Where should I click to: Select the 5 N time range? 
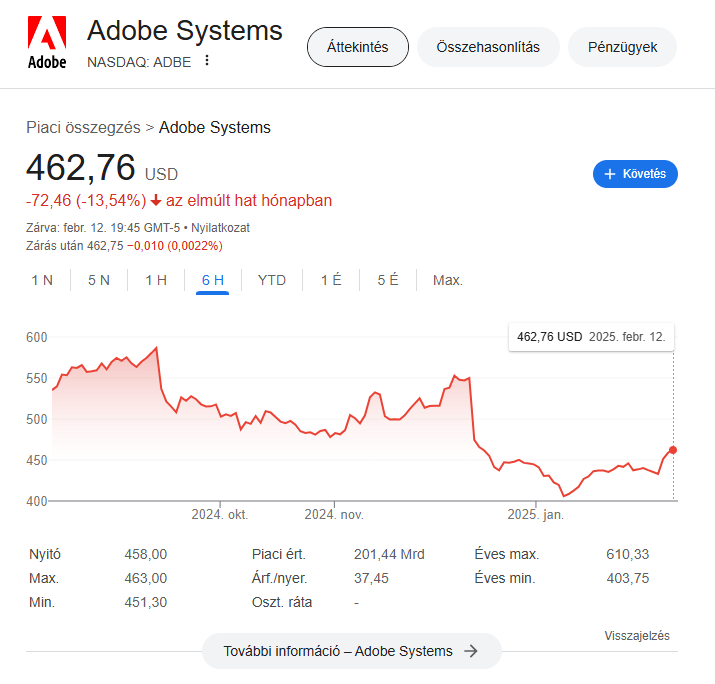pyautogui.click(x=99, y=280)
